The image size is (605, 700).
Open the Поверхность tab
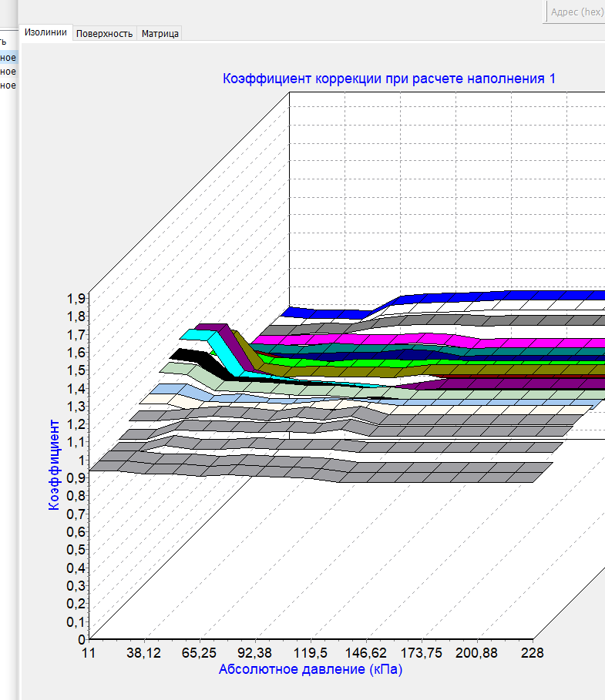tap(104, 34)
